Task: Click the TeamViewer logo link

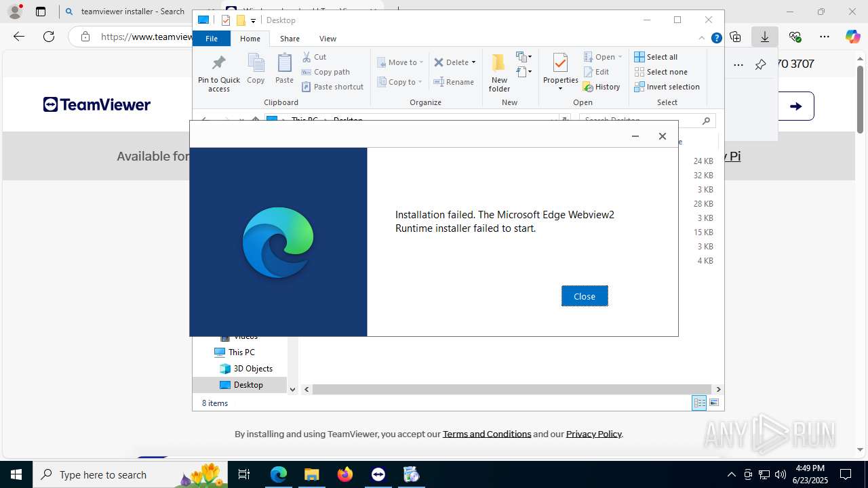Action: pos(97,104)
